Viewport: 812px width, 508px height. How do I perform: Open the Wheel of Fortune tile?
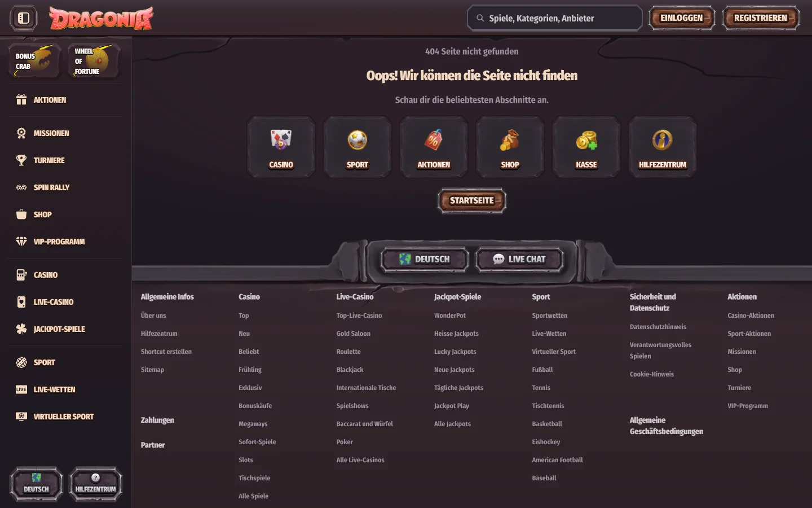point(94,60)
